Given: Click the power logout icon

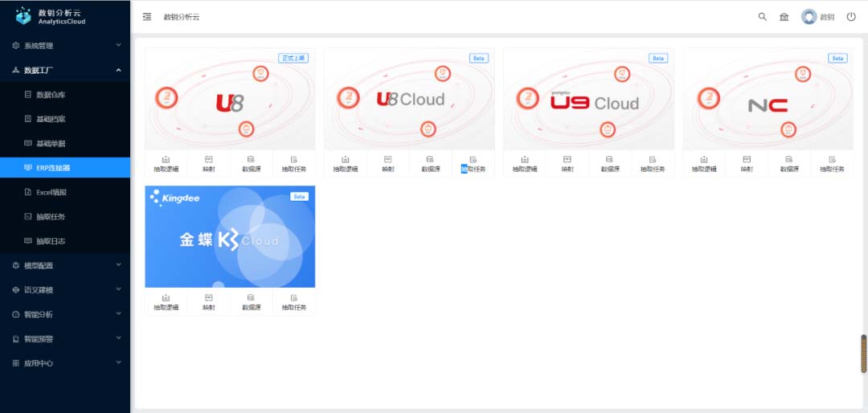Looking at the screenshot, I should [x=851, y=17].
